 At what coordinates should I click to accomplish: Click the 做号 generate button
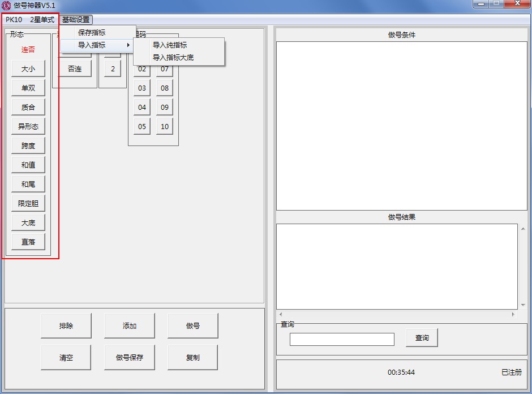click(x=193, y=326)
